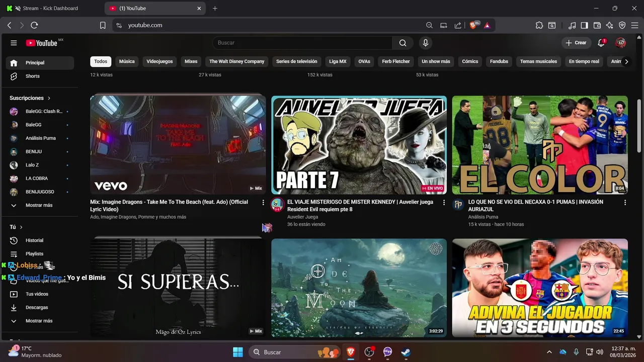Open Descargas in sidebar
Screen dimensions: 644x362
[40, 307]
